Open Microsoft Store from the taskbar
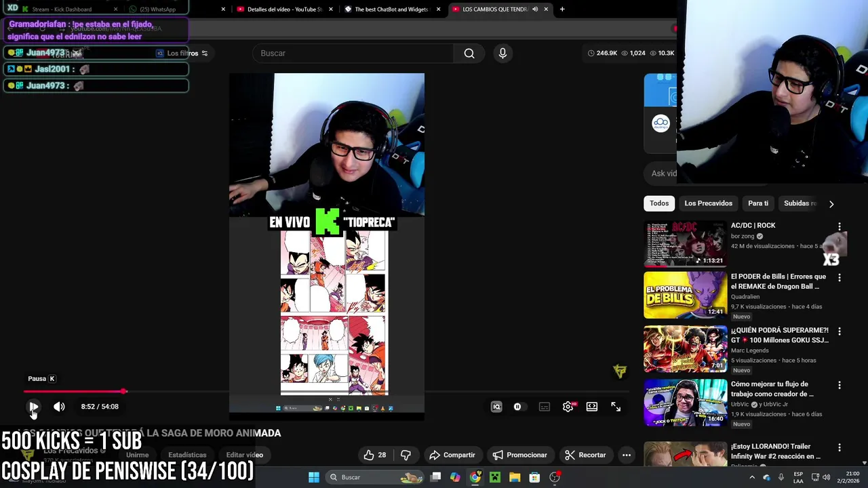The width and height of the screenshot is (868, 488). (x=534, y=477)
